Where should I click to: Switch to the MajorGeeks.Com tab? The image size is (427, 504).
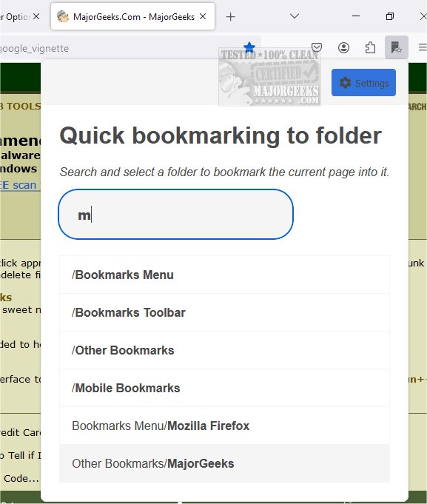132,17
